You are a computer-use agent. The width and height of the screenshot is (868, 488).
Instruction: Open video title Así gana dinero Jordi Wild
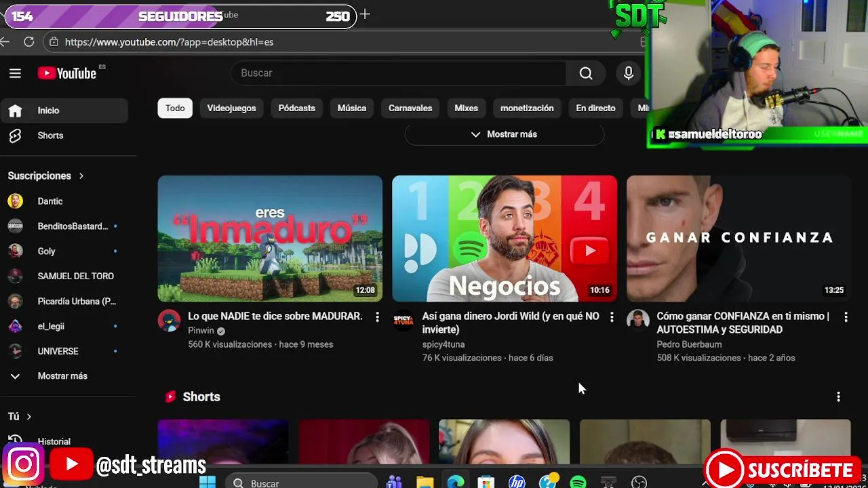tap(511, 323)
